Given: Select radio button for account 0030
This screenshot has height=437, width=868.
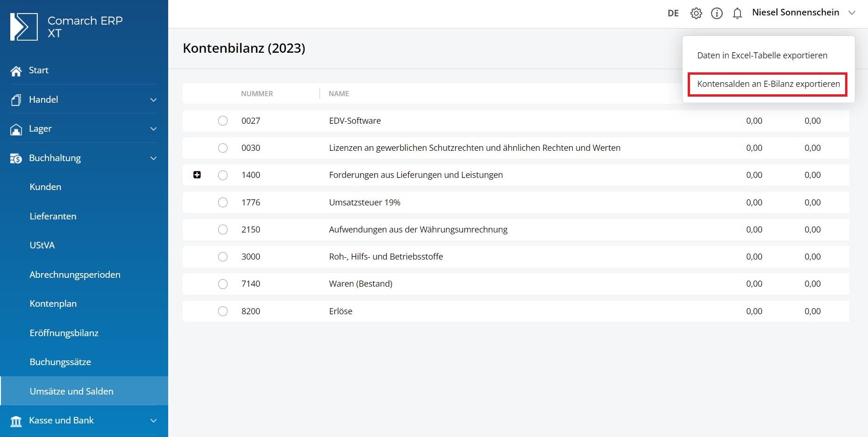Looking at the screenshot, I should [223, 148].
